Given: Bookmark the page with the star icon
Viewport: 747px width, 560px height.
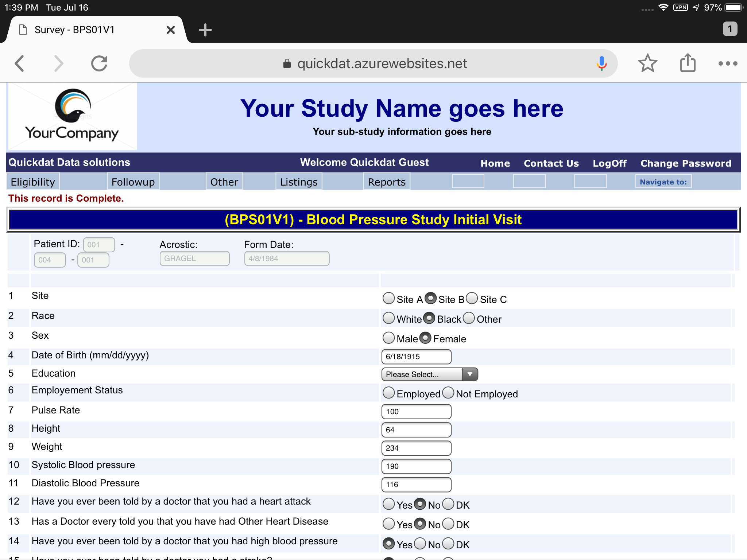Looking at the screenshot, I should [x=647, y=63].
